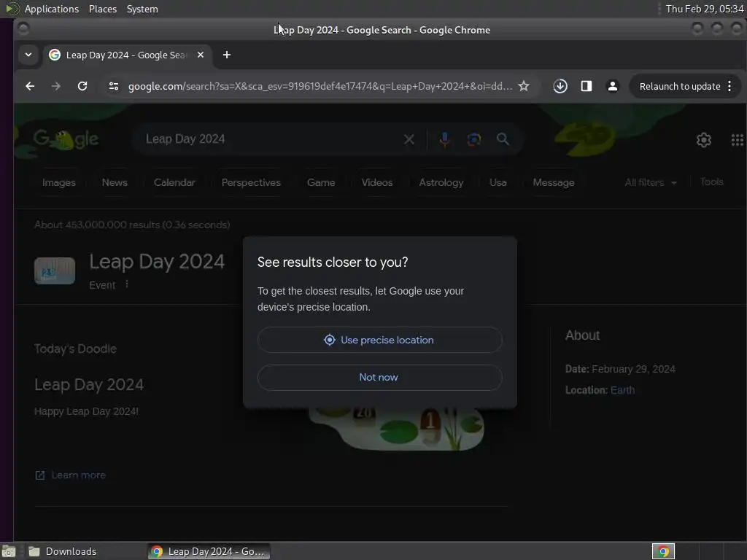747x560 pixels.
Task: Select the Game filter chip
Action: pyautogui.click(x=321, y=182)
